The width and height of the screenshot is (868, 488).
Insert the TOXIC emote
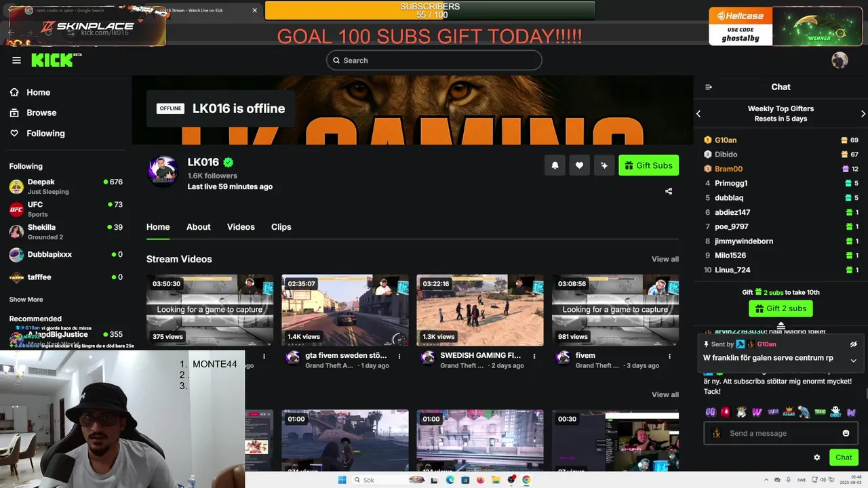tap(820, 412)
